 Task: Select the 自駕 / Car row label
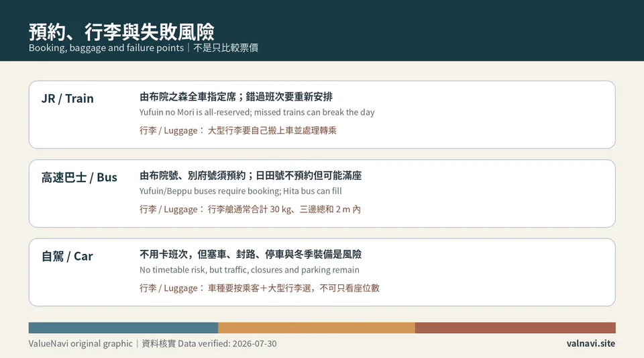(67, 256)
